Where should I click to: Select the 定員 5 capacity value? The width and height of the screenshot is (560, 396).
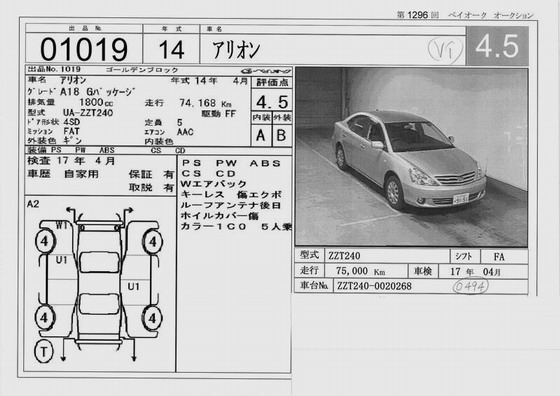click(164, 123)
